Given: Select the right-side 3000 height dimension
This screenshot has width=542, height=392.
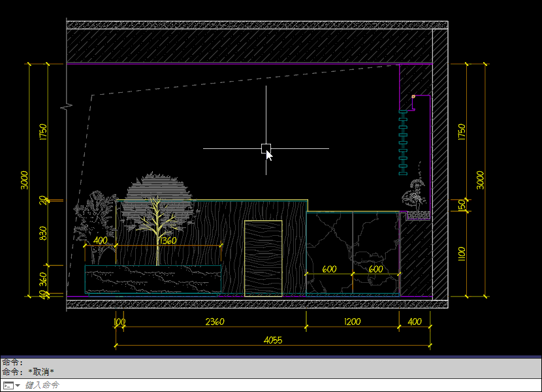Looking at the screenshot, I should (481, 180).
